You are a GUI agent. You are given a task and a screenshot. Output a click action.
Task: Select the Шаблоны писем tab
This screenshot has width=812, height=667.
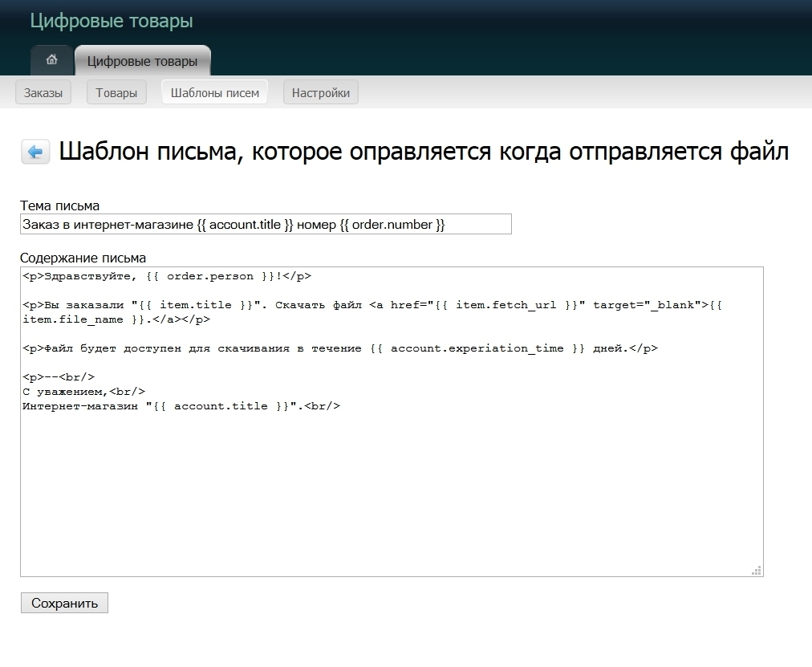coord(214,93)
